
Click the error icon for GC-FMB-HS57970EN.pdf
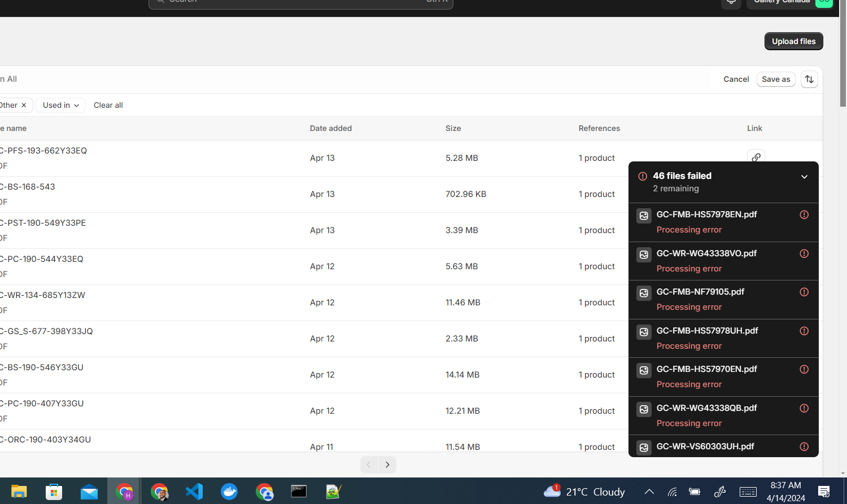coord(804,369)
